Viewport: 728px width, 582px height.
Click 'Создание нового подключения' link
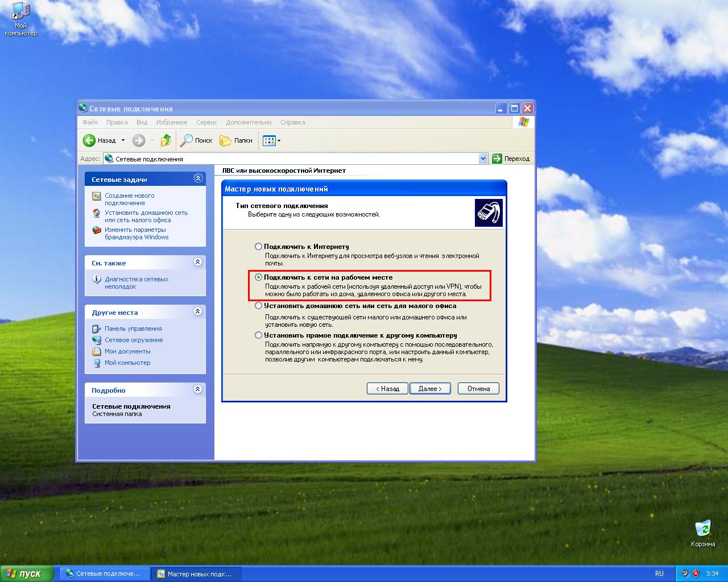(x=130, y=199)
